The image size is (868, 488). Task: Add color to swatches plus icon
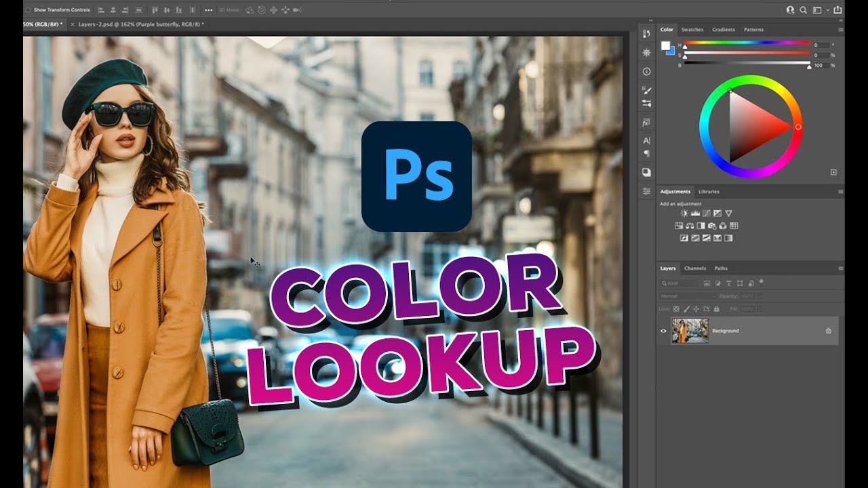(x=833, y=172)
